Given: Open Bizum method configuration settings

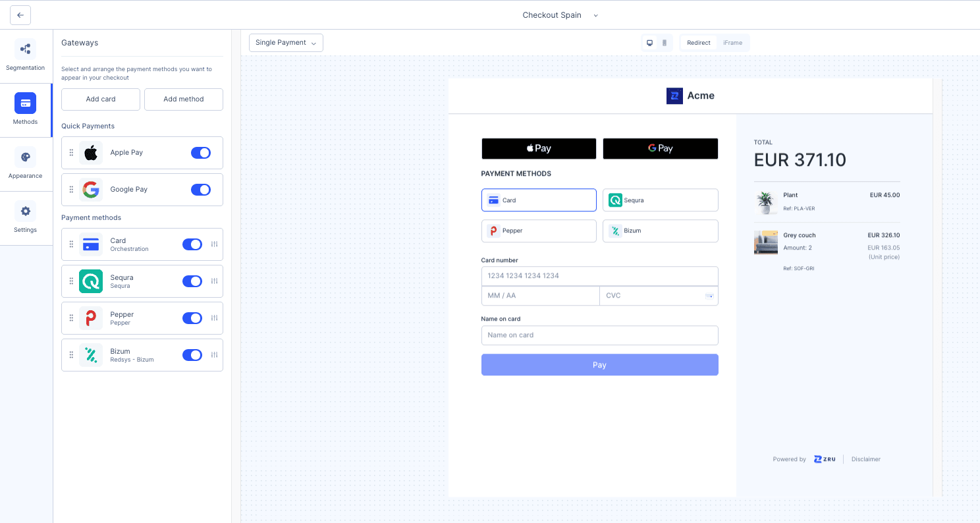Looking at the screenshot, I should (214, 354).
